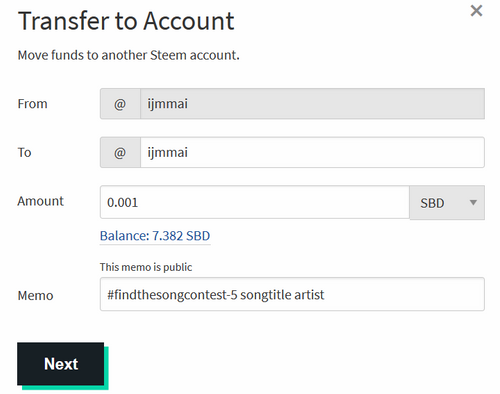Click the Memo label

[x=35, y=296]
